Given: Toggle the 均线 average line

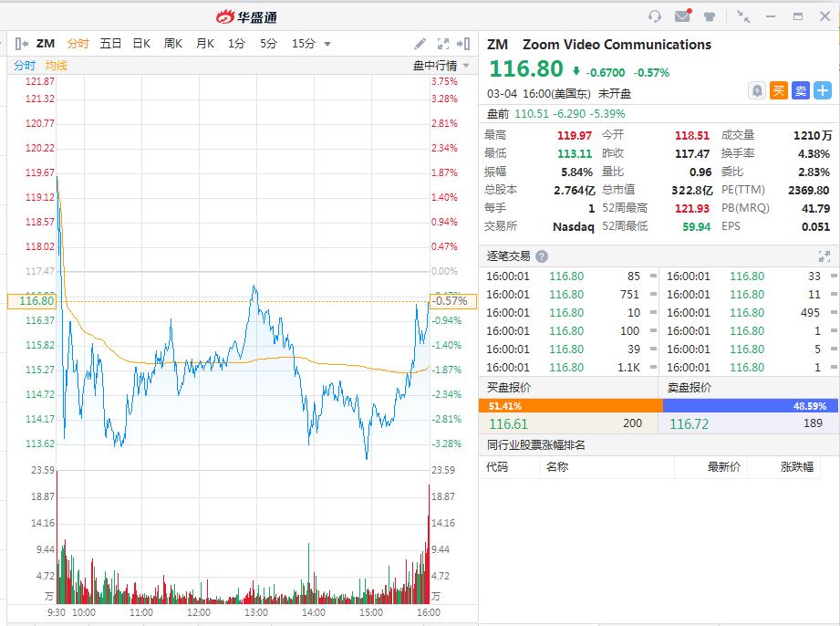Looking at the screenshot, I should (57, 66).
